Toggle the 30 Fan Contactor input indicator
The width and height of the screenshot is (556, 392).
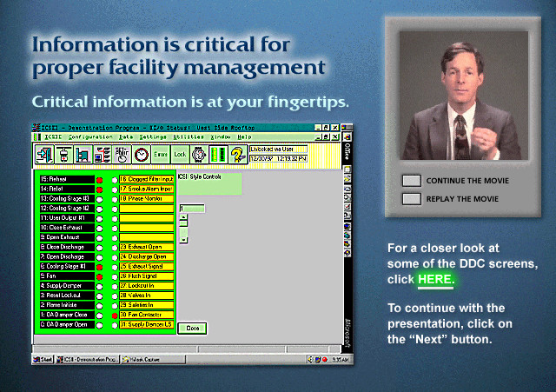point(114,315)
